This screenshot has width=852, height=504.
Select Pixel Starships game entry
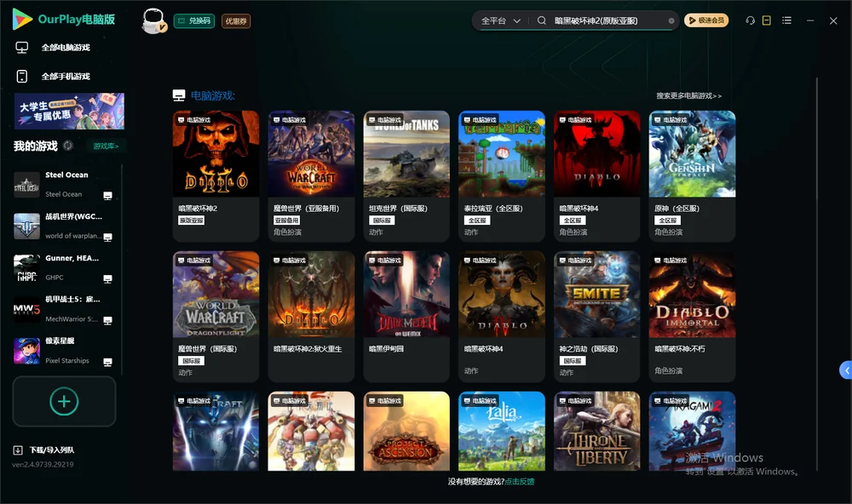pos(63,351)
